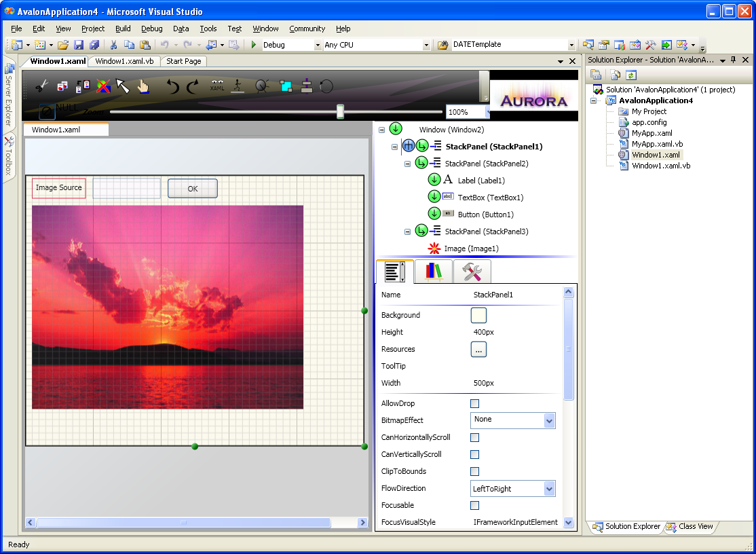This screenshot has height=554, width=756.
Task: Open the FlowDirection dropdown
Action: pyautogui.click(x=549, y=489)
